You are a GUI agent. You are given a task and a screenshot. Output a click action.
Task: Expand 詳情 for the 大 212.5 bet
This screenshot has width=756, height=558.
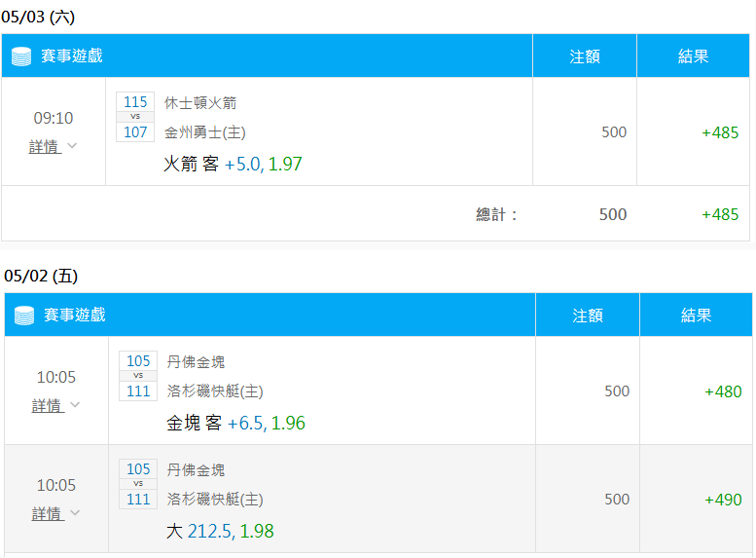click(x=49, y=513)
